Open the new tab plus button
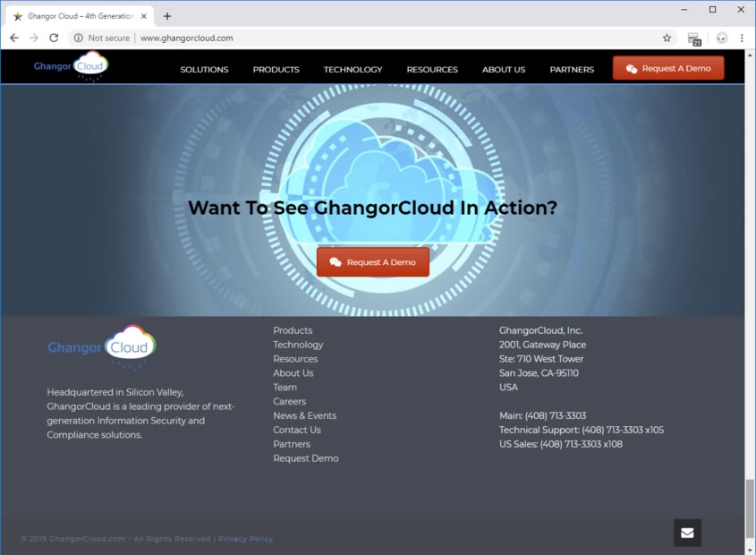The image size is (756, 555). coord(167,16)
